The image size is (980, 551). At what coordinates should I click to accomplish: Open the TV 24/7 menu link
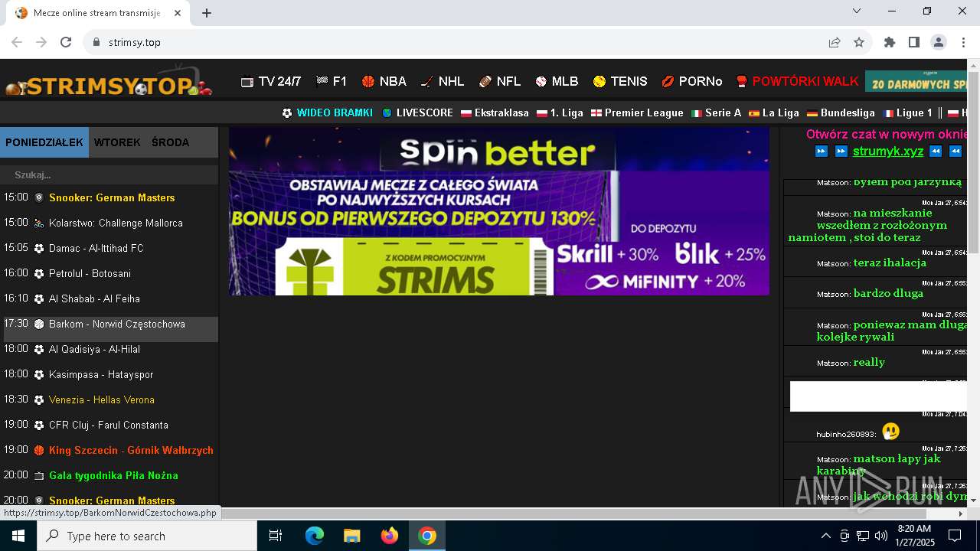point(271,81)
